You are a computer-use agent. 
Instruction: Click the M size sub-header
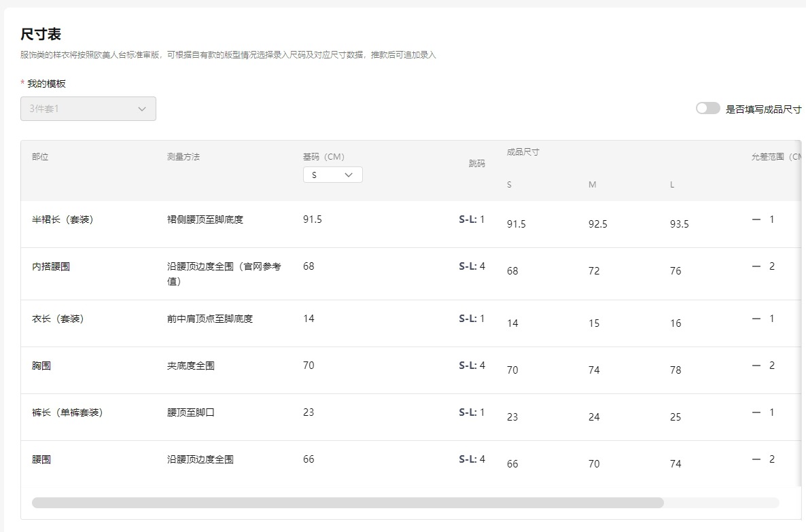click(x=592, y=185)
